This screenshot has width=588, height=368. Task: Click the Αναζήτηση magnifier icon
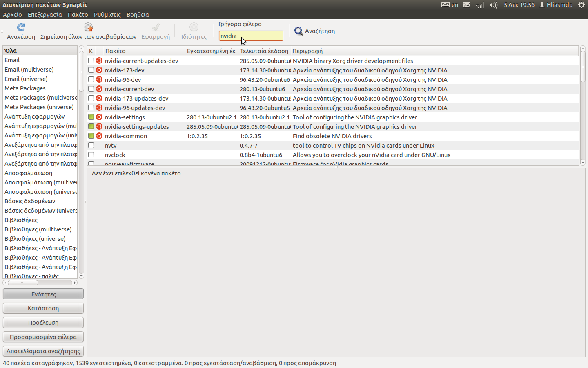pyautogui.click(x=299, y=31)
